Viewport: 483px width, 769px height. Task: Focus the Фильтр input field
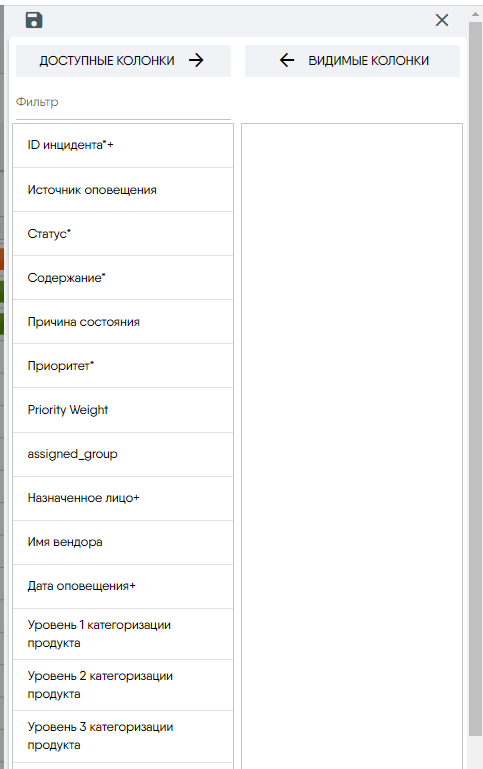[123, 103]
